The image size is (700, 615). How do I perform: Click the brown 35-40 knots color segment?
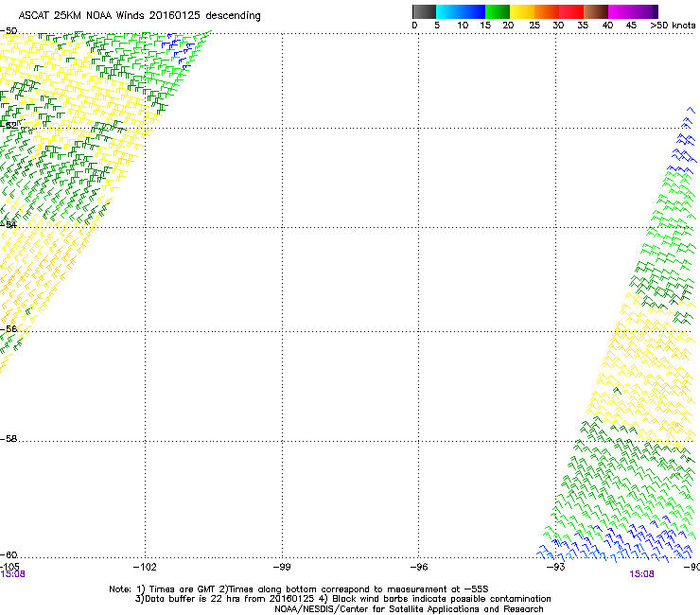pyautogui.click(x=596, y=11)
